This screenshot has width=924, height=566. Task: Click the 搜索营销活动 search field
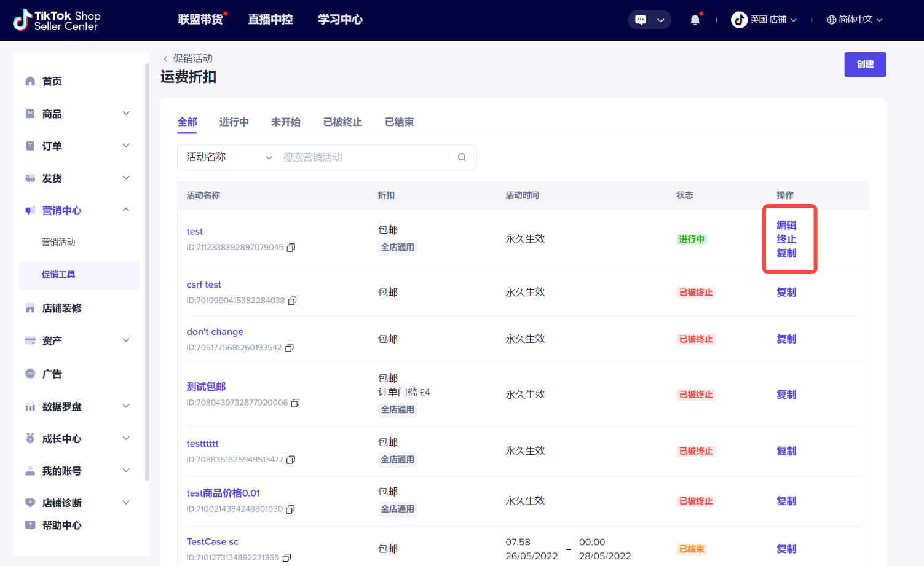pos(365,157)
